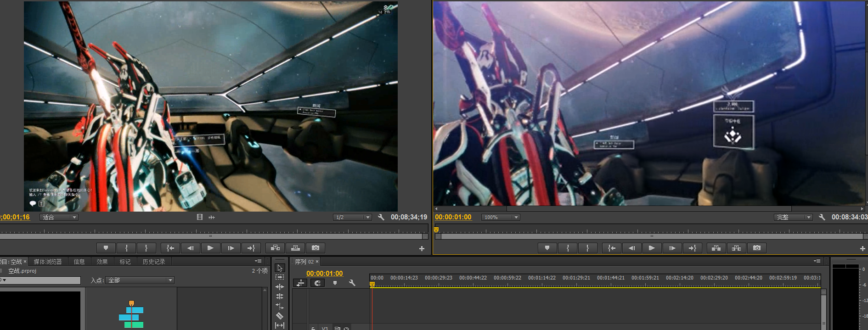
Task: Switch to 媒体浏览器 tab
Action: (48, 262)
